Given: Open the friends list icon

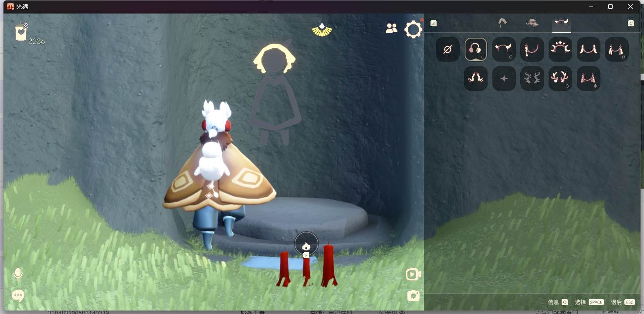Looking at the screenshot, I should point(392,28).
